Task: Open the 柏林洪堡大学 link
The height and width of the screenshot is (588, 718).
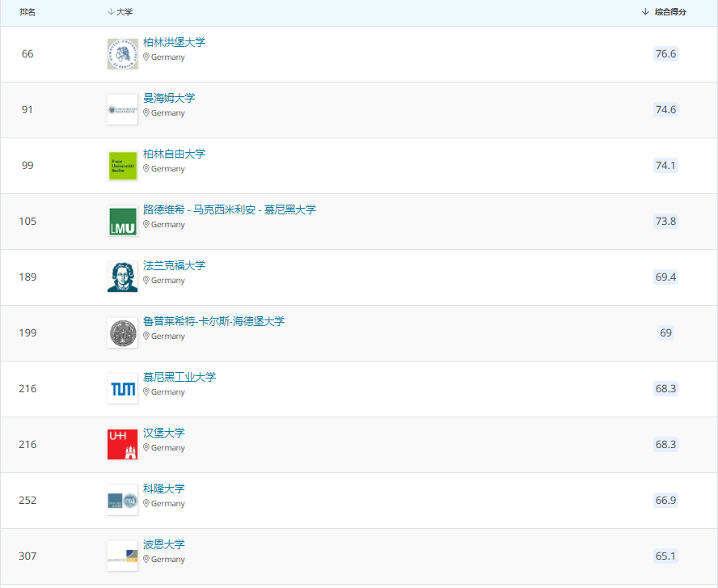Action: click(x=174, y=42)
